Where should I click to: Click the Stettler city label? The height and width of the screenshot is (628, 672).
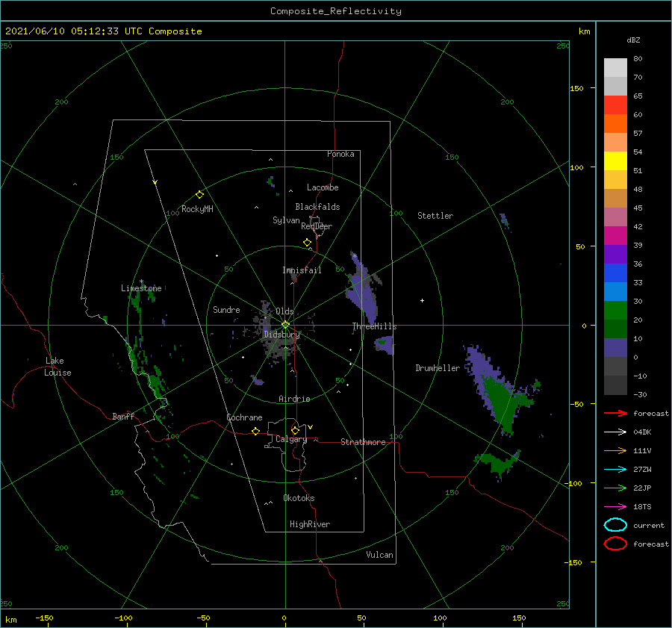pos(435,216)
